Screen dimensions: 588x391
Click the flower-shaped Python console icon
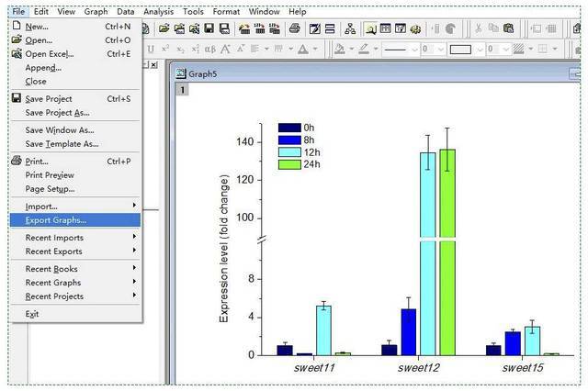415,28
